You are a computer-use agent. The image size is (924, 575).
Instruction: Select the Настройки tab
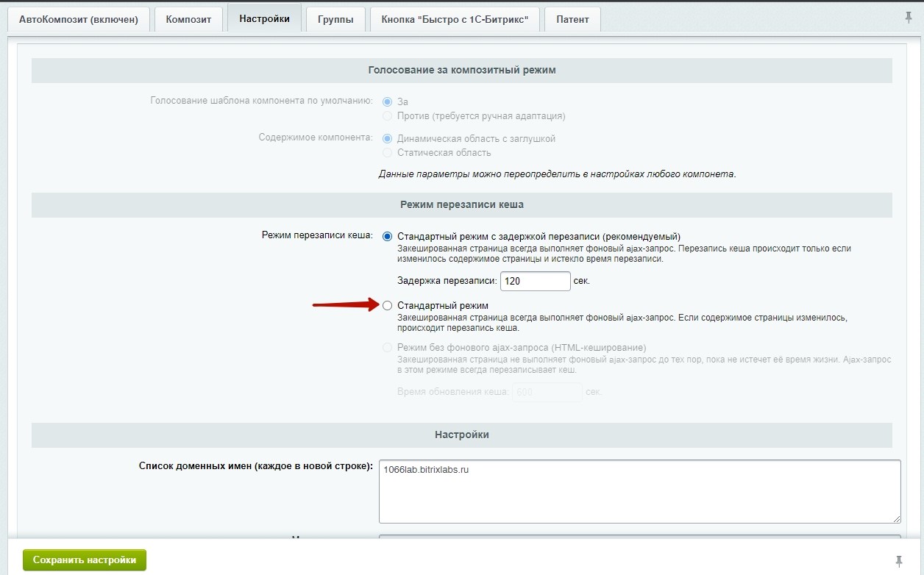coord(264,19)
